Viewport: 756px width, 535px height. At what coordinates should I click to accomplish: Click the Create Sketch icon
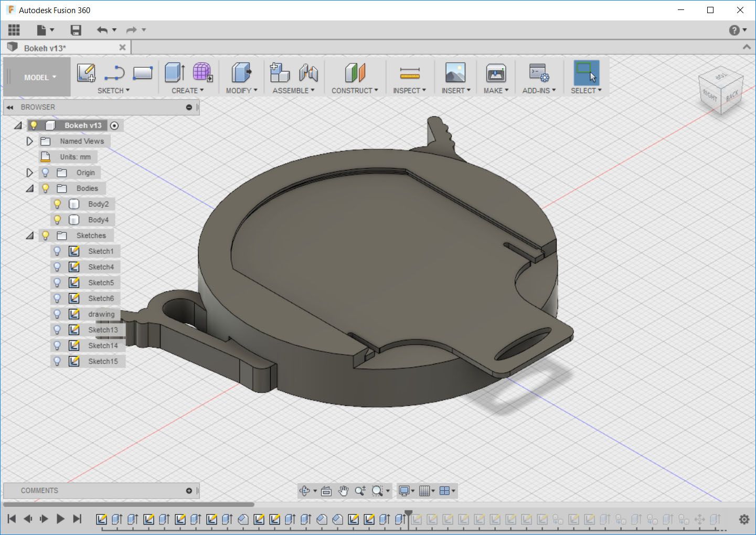pyautogui.click(x=86, y=73)
